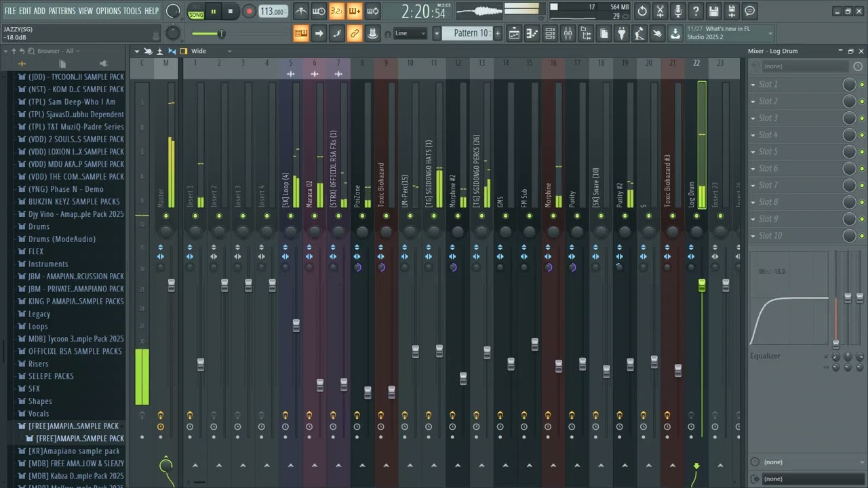Toggle loop recording icon
868x488 pixels.
coord(372,11)
